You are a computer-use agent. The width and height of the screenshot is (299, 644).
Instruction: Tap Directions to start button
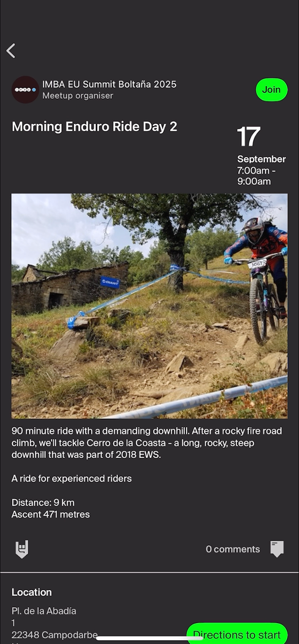coord(237,634)
